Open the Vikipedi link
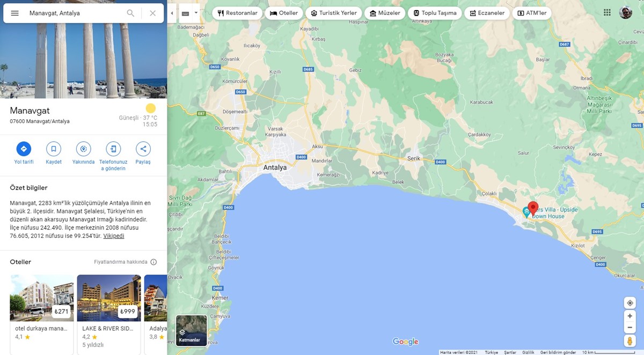 [x=114, y=236]
